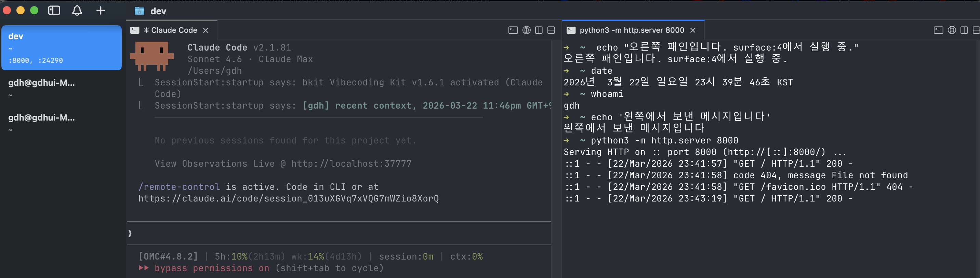Open localhost:37777 observations link

point(351,164)
